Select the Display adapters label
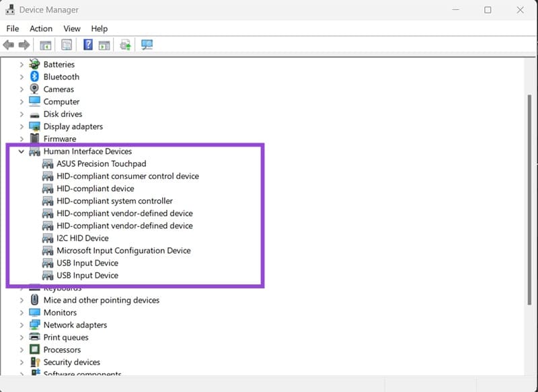This screenshot has height=392, width=538. (73, 126)
